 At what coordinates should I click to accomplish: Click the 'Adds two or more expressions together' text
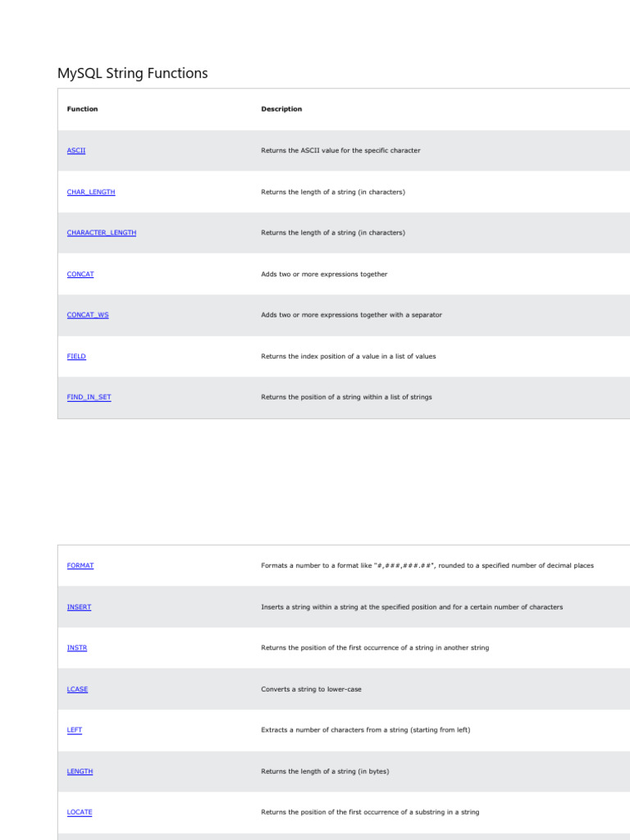pos(324,274)
